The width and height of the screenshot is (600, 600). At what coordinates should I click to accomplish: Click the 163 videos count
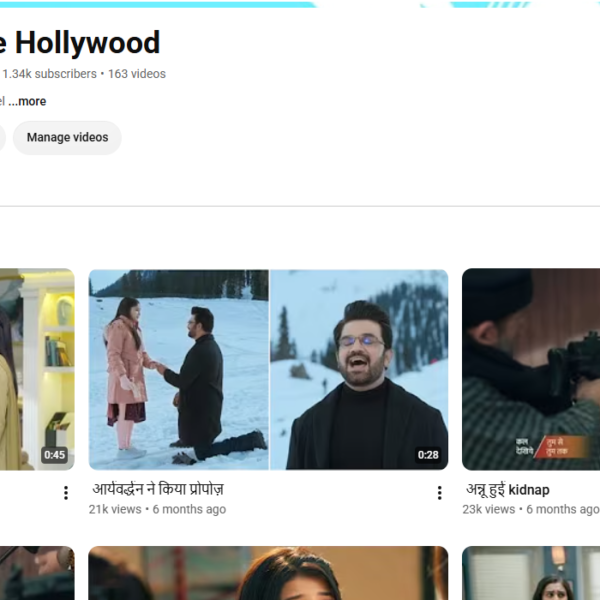tap(137, 74)
